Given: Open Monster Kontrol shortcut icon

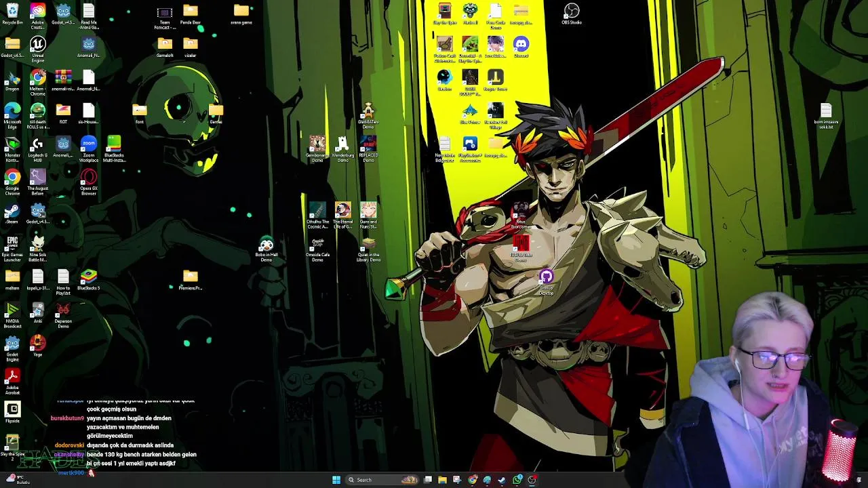Looking at the screenshot, I should (12, 149).
